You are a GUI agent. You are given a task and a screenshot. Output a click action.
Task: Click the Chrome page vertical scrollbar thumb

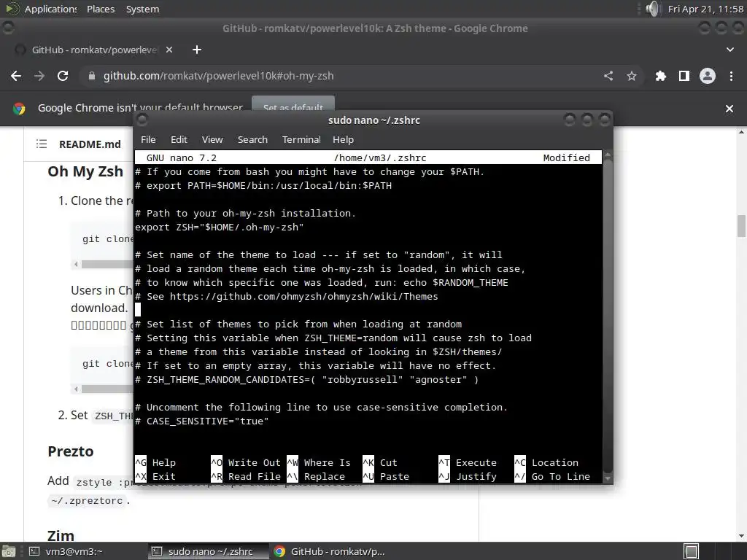pos(741,225)
